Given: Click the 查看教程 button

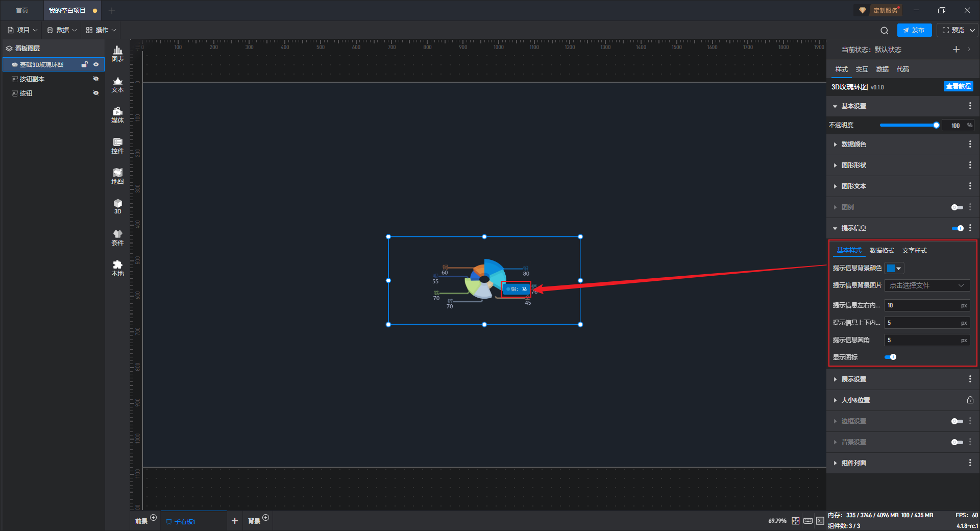Looking at the screenshot, I should 958,86.
